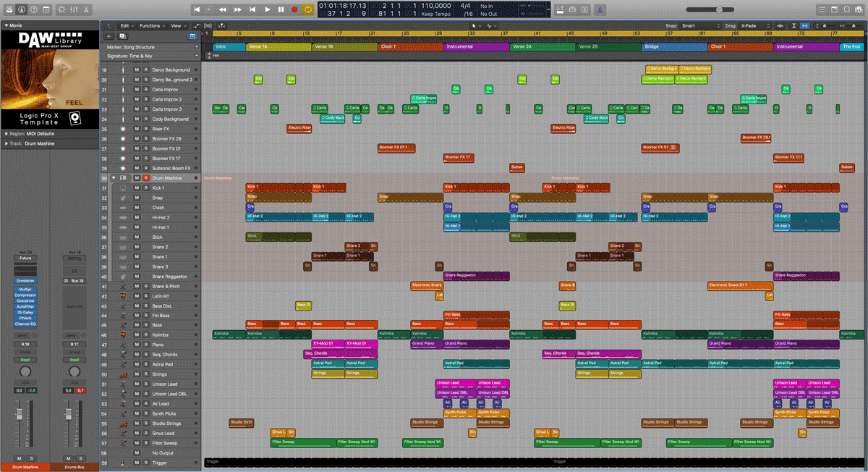Open the Functions menu

pos(152,25)
